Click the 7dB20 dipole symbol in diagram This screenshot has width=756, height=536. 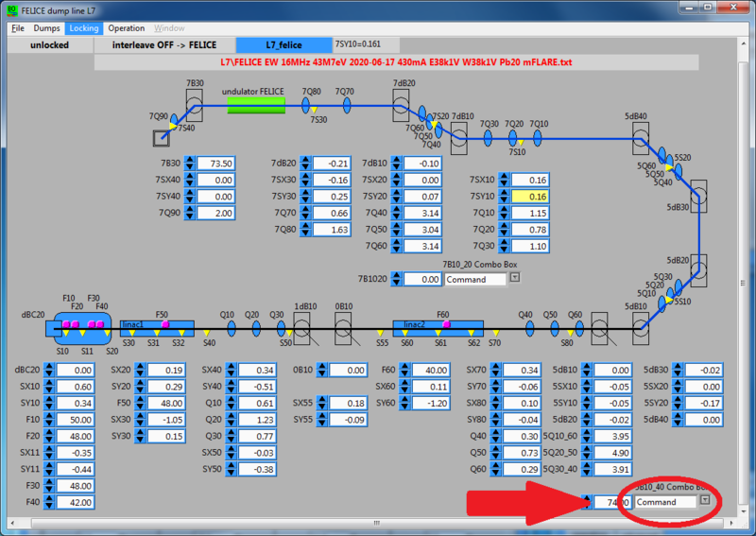click(x=404, y=104)
